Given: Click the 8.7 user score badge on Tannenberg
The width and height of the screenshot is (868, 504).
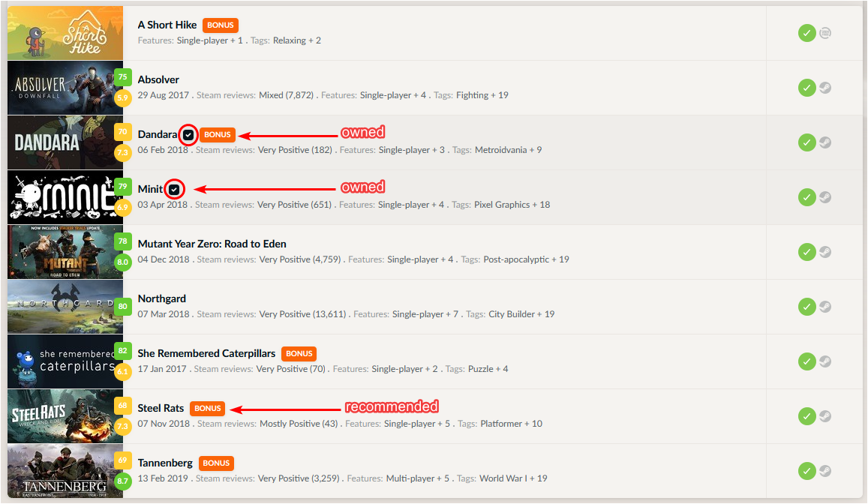Looking at the screenshot, I should 123,481.
